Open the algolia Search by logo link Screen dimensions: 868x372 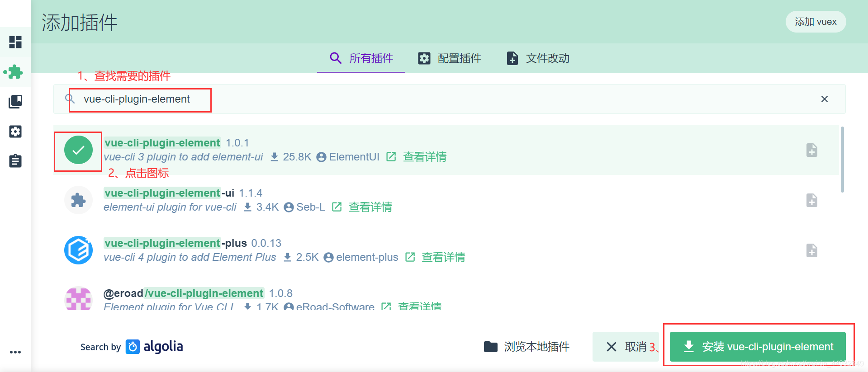[x=154, y=347]
